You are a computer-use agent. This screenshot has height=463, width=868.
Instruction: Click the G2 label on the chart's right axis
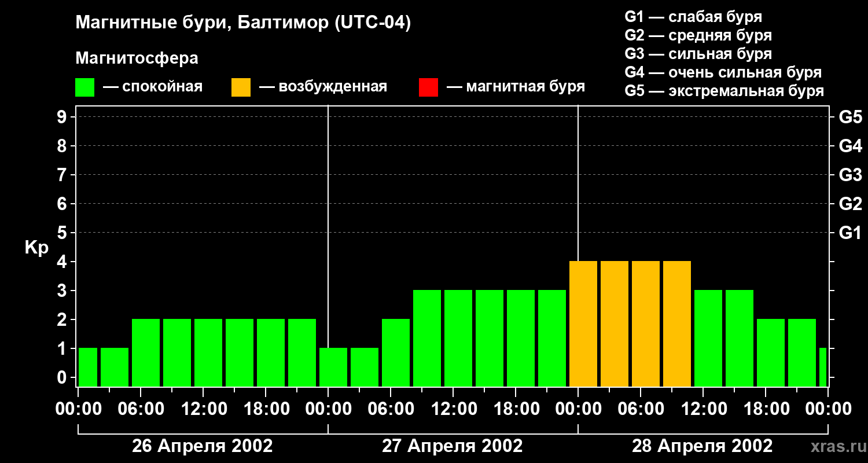tap(850, 204)
